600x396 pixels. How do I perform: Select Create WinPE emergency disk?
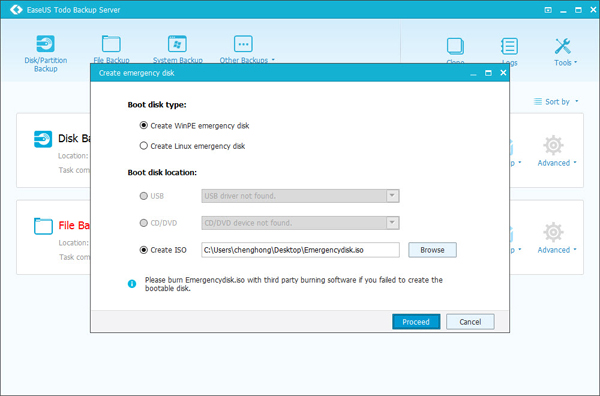click(x=194, y=125)
